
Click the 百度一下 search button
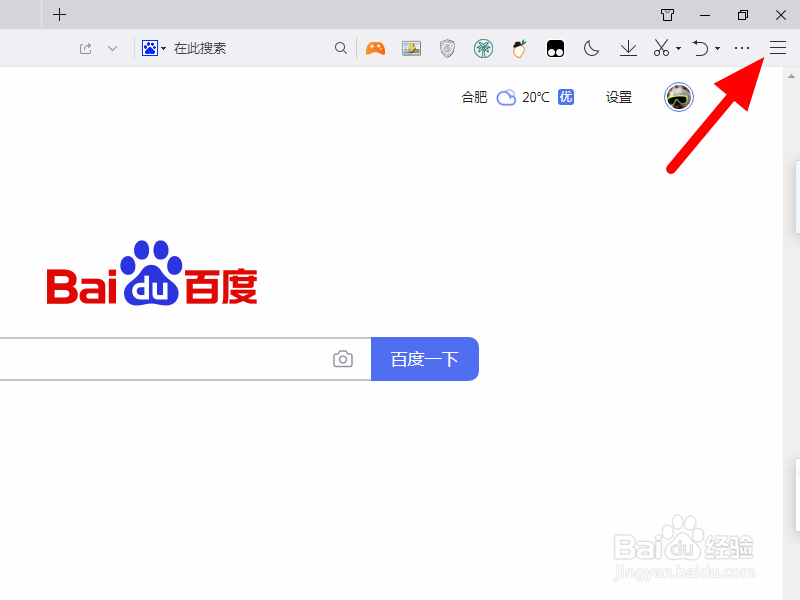424,359
